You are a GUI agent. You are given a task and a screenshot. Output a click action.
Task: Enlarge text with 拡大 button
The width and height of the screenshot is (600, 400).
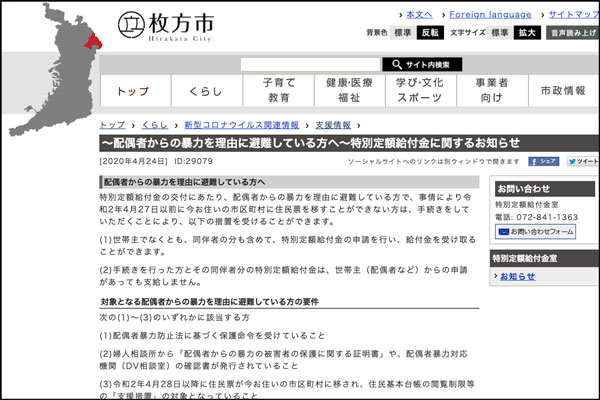point(526,33)
